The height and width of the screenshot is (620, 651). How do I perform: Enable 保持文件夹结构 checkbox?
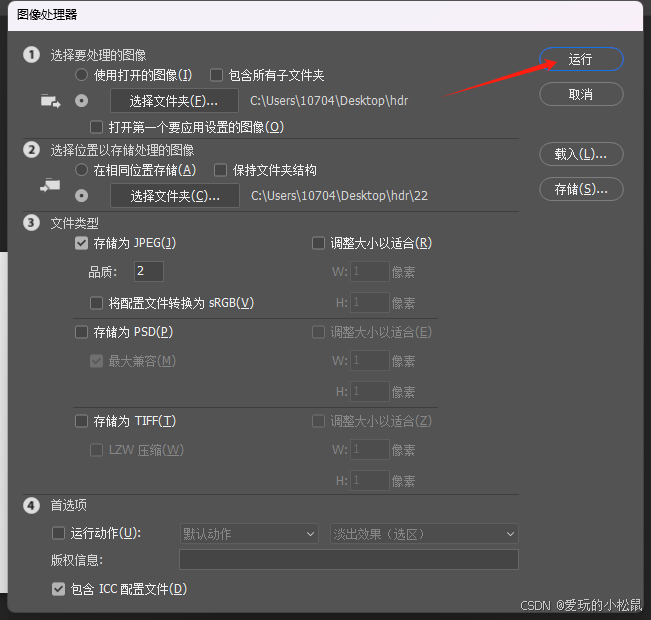click(220, 170)
